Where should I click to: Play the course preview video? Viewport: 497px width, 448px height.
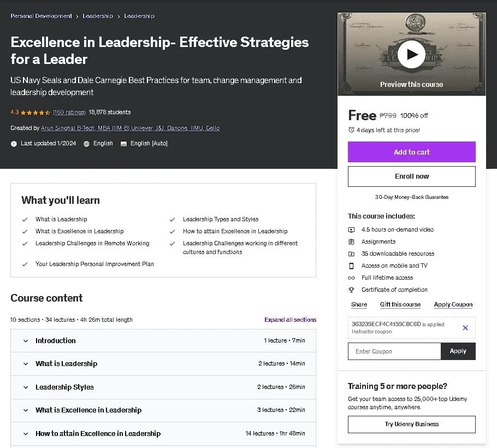411,54
